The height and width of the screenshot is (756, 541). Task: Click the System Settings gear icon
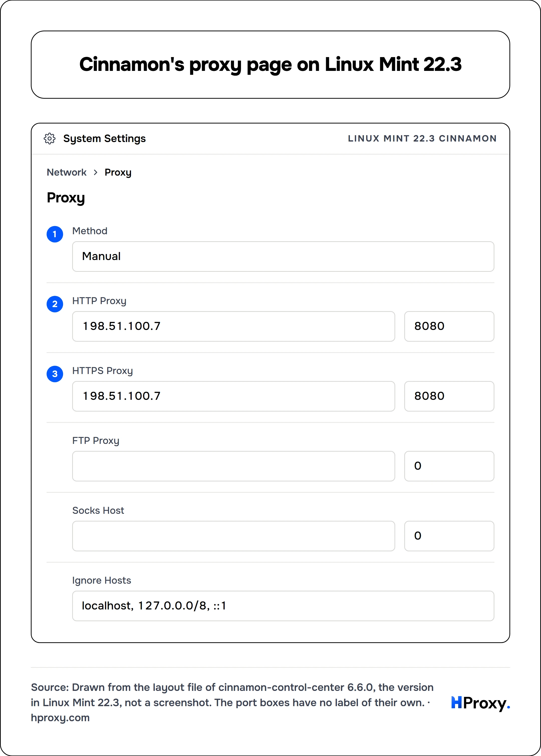(x=50, y=138)
